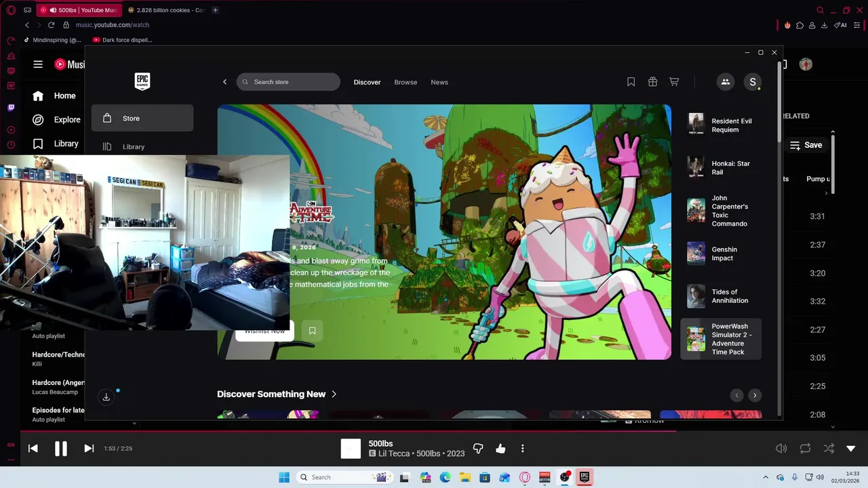This screenshot has height=488, width=868.
Task: Toggle repeat mode in YouTube Music player
Action: [805, 449]
